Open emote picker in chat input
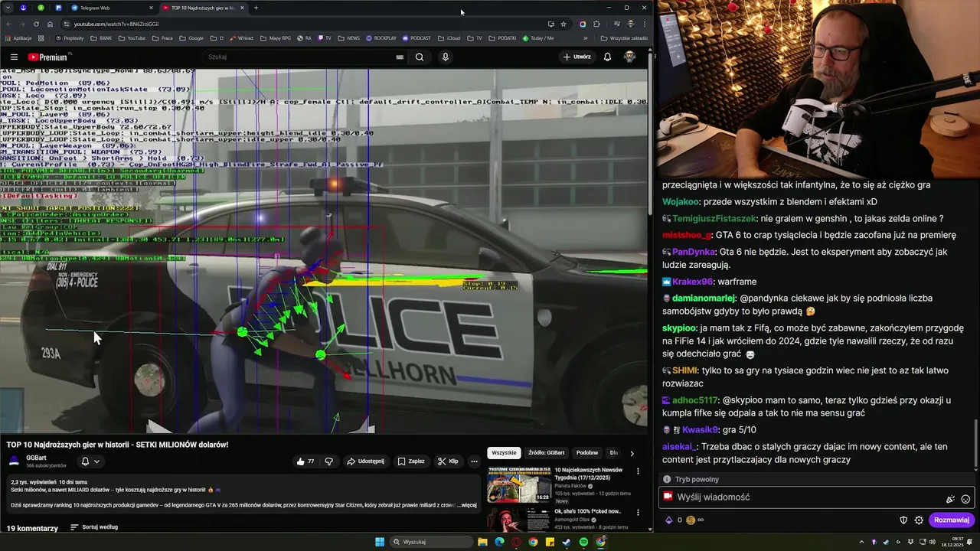Viewport: 980px width, 551px height. pyautogui.click(x=965, y=499)
